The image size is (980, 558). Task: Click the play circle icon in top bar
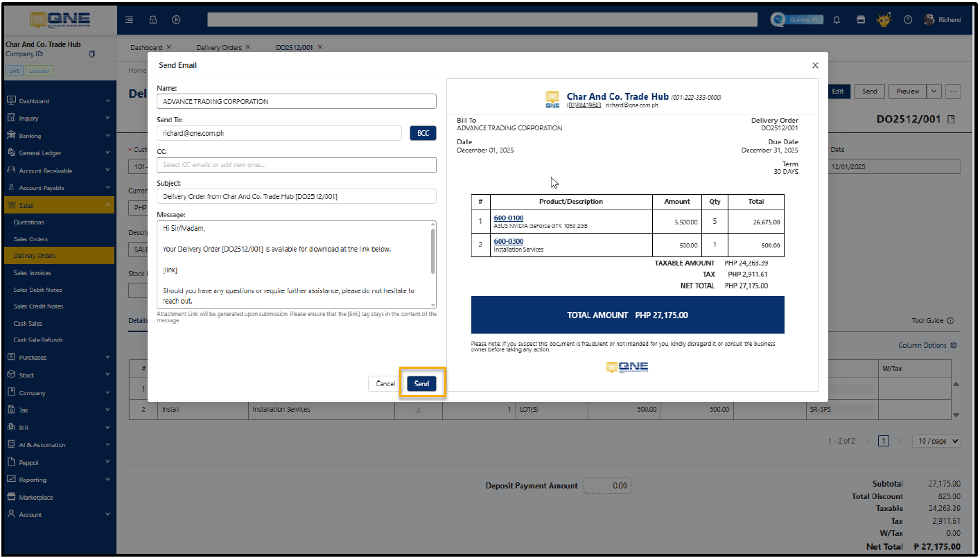176,20
